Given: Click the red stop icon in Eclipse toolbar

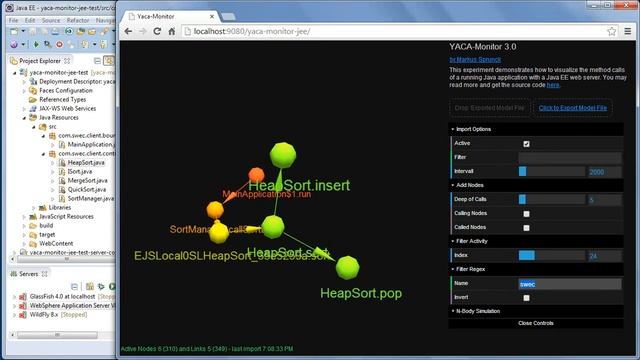Looking at the screenshot, I should 60,44.
